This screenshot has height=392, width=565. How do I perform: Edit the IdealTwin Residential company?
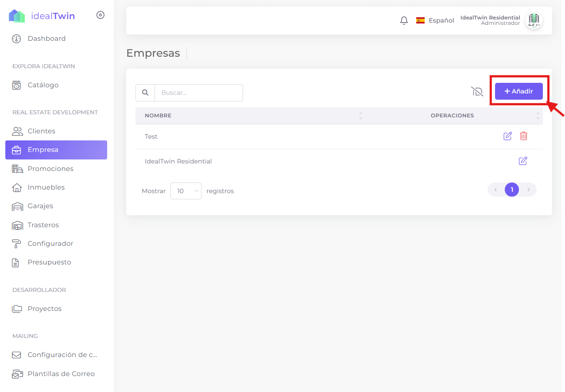tap(522, 161)
